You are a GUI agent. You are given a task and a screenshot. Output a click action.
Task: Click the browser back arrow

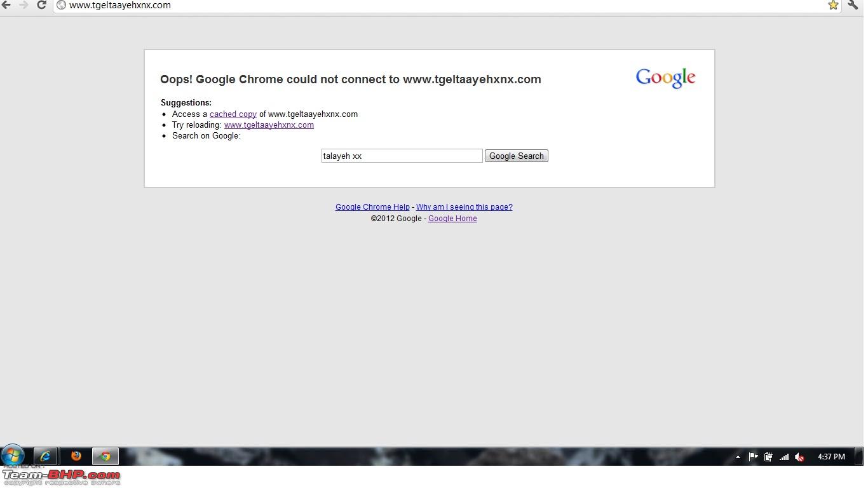(x=6, y=5)
